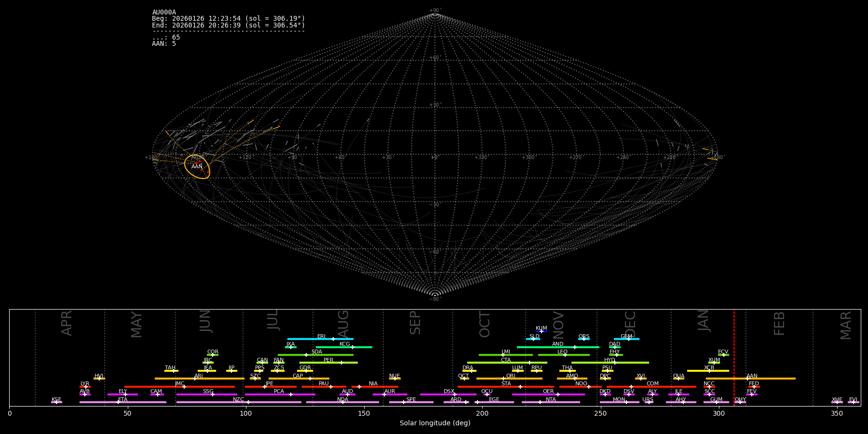
Task: Select the XHE shower label
Action: (837, 400)
